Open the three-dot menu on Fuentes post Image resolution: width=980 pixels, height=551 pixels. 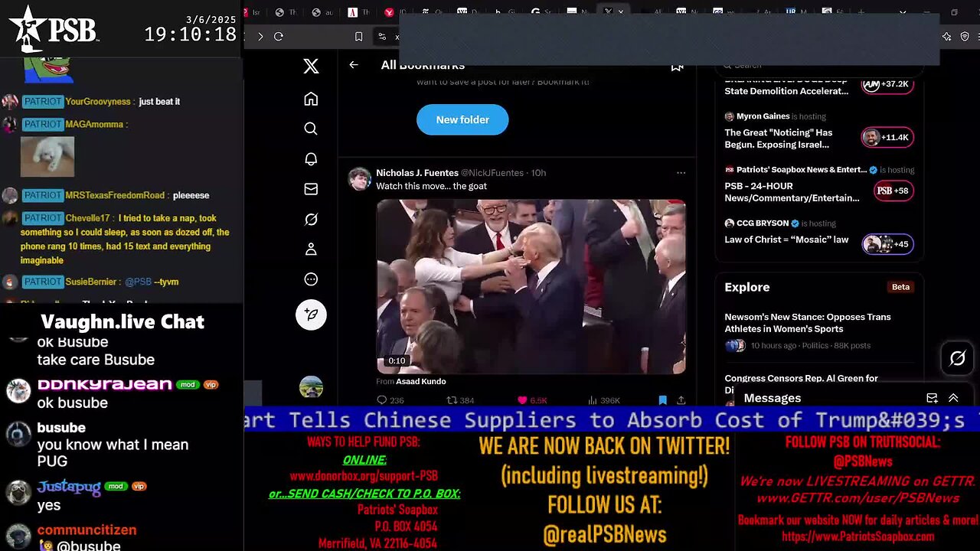681,173
